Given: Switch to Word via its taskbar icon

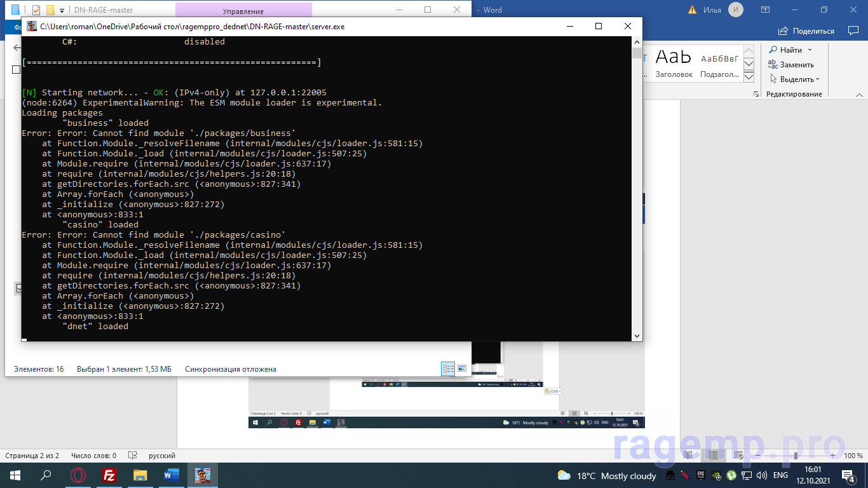Looking at the screenshot, I should 172,475.
